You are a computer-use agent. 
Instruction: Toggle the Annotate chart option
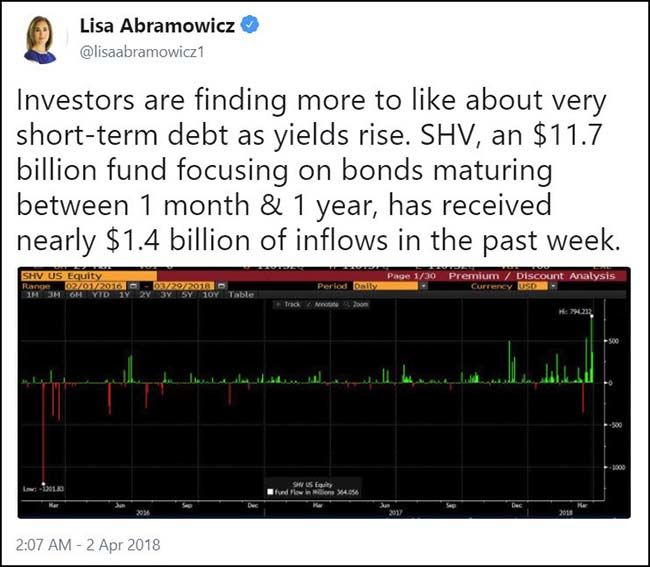point(322,304)
